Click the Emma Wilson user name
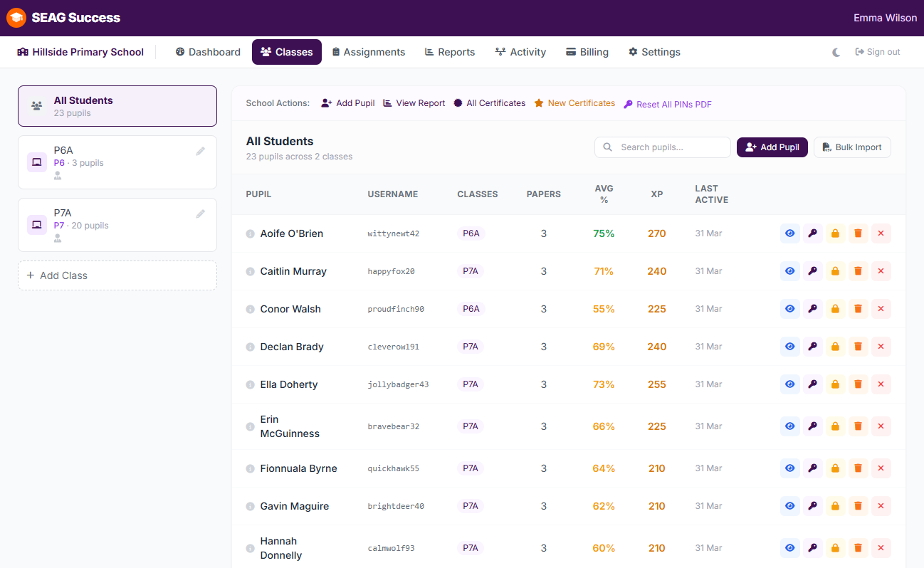Screen dimensions: 924x568 click(886, 18)
